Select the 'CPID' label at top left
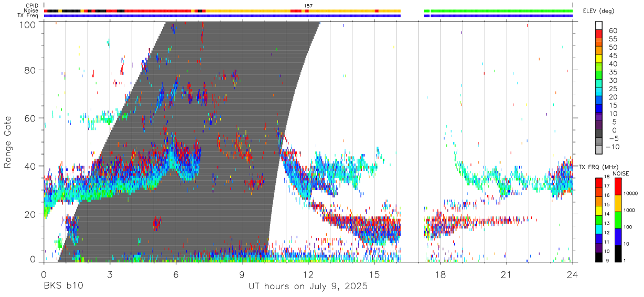 coord(32,6)
